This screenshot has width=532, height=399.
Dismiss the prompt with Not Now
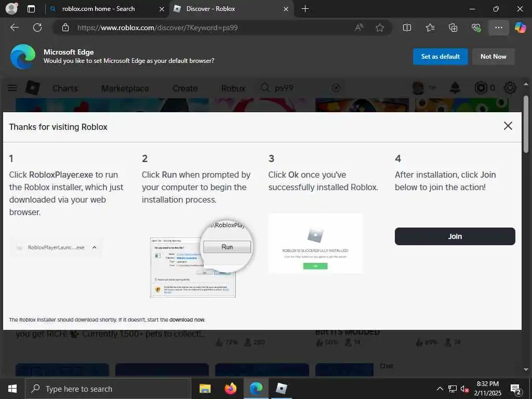(x=493, y=56)
